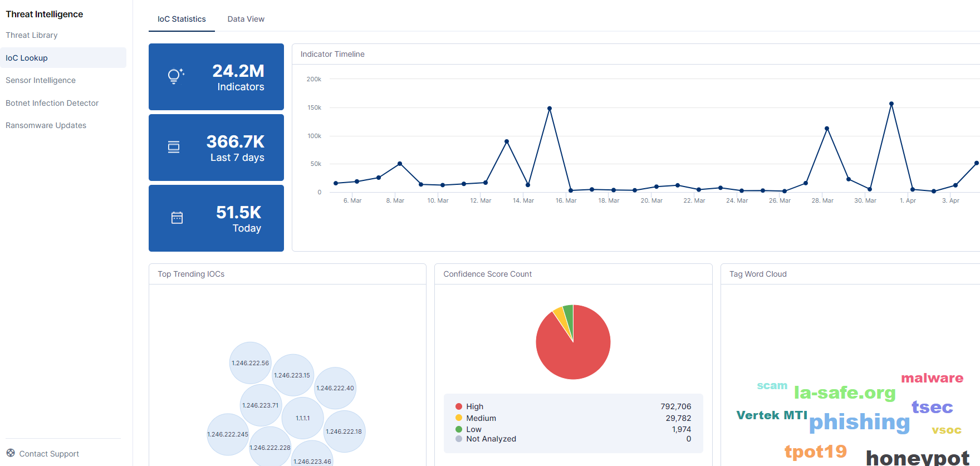Click the Contact Support link
The image size is (980, 466).
[49, 454]
